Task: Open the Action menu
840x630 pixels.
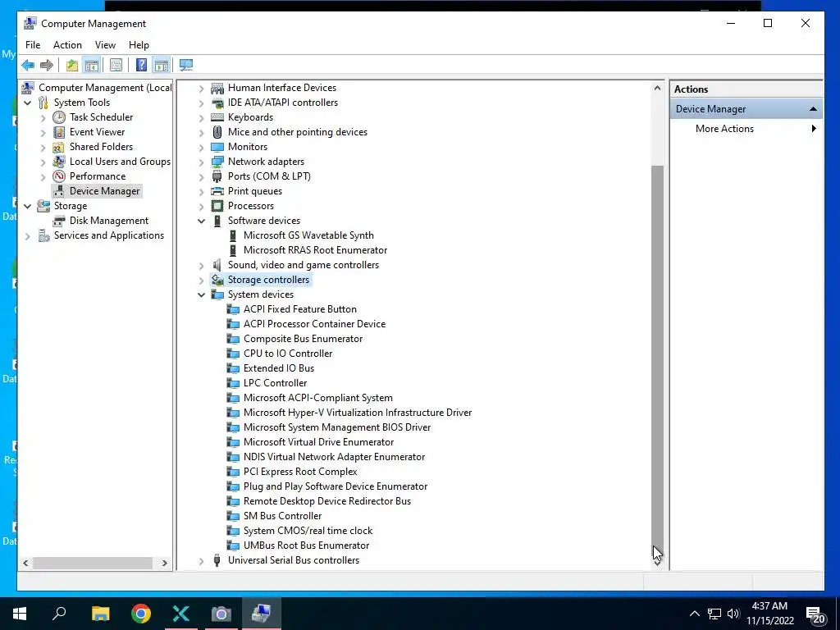Action: tap(67, 45)
